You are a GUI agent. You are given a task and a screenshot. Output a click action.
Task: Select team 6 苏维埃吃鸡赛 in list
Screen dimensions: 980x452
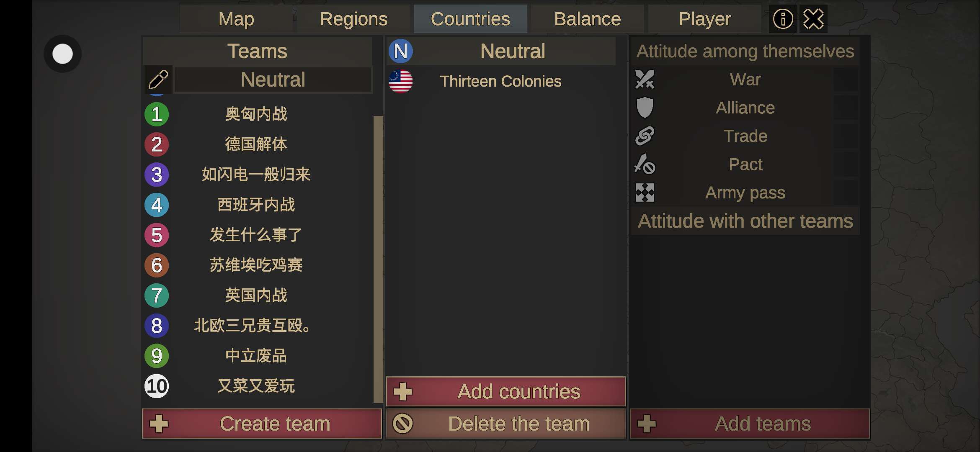tap(256, 265)
